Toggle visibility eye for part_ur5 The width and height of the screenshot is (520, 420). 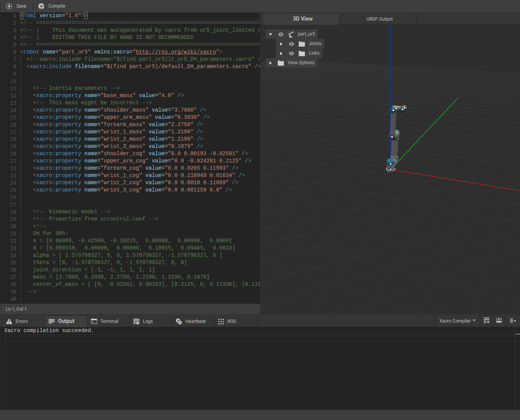coord(281,34)
